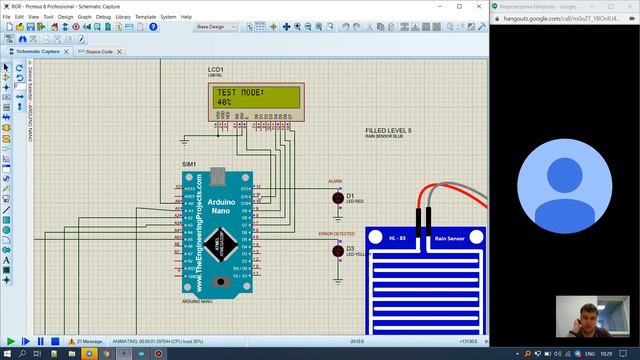Screen dimensions: 640x360
Task: Open the Home Page icon
Action: pos(55,27)
